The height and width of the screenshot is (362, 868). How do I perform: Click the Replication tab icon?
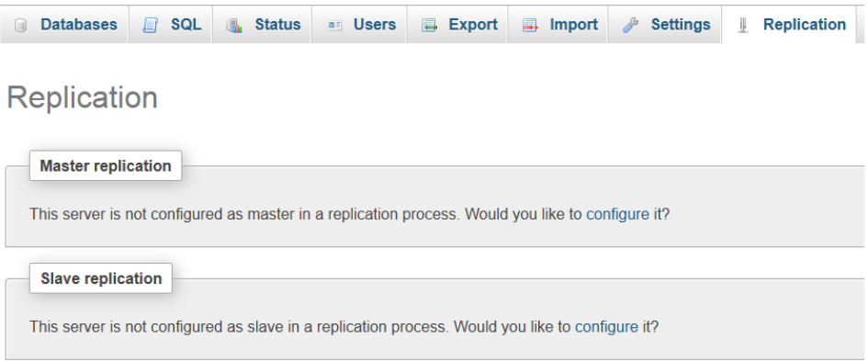(x=743, y=26)
